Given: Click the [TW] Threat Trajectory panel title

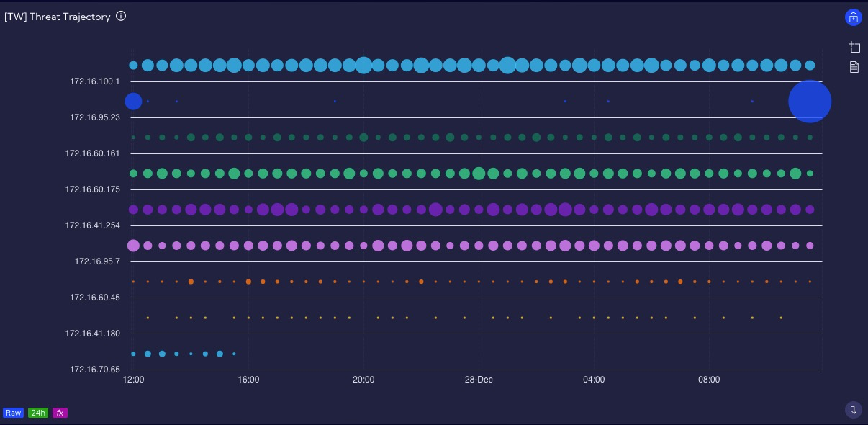Looking at the screenshot, I should pos(58,17).
